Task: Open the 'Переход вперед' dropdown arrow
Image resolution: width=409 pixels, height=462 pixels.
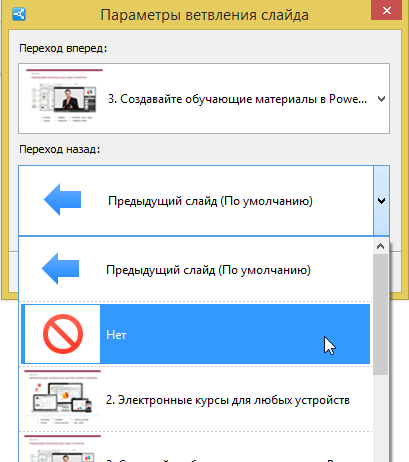Action: 381,99
